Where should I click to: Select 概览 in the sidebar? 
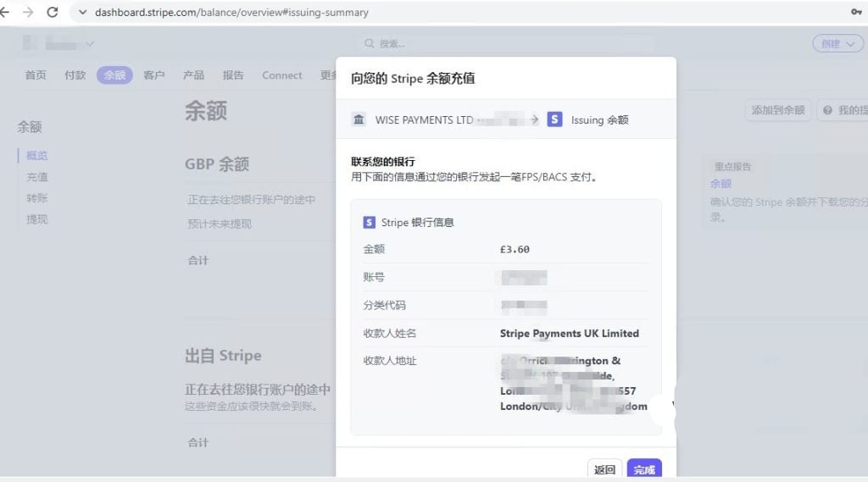click(x=37, y=156)
